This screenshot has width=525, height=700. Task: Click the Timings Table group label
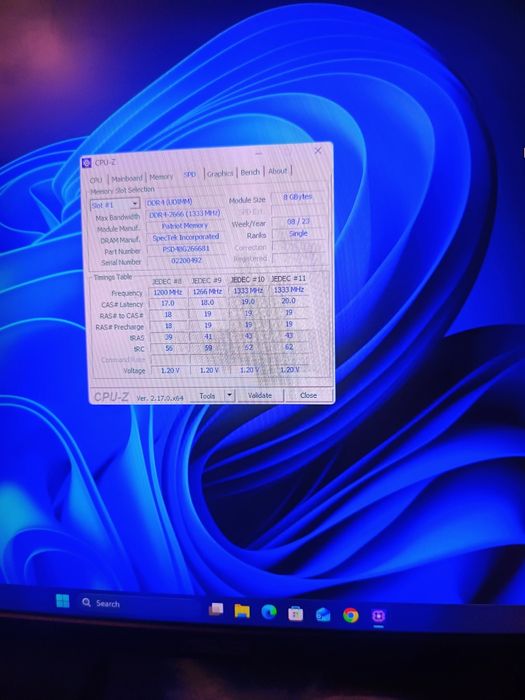113,277
